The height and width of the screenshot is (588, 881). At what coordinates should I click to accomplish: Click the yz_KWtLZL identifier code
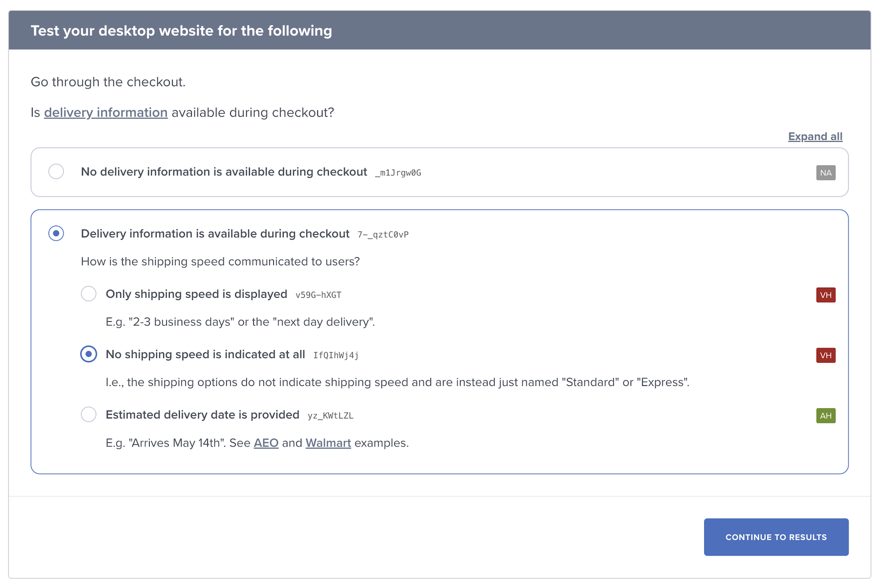pos(330,416)
